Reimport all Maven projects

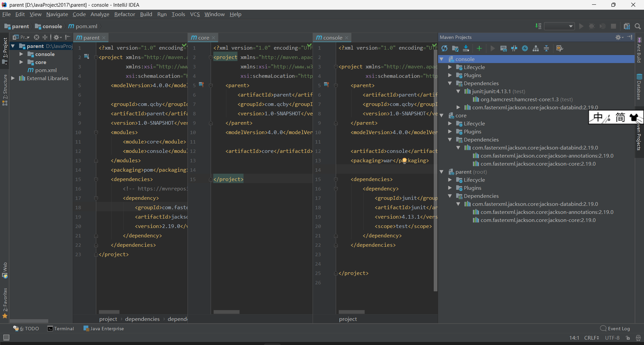(x=444, y=49)
